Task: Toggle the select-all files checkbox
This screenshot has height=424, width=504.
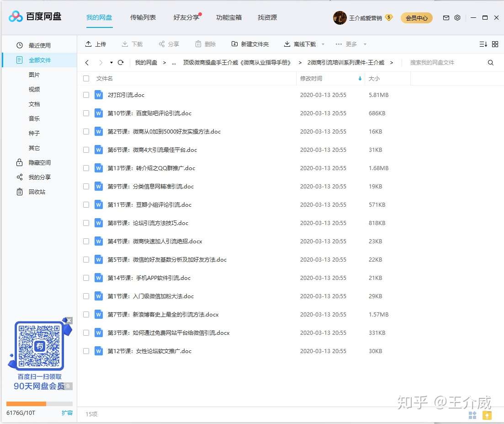Action: click(x=86, y=78)
